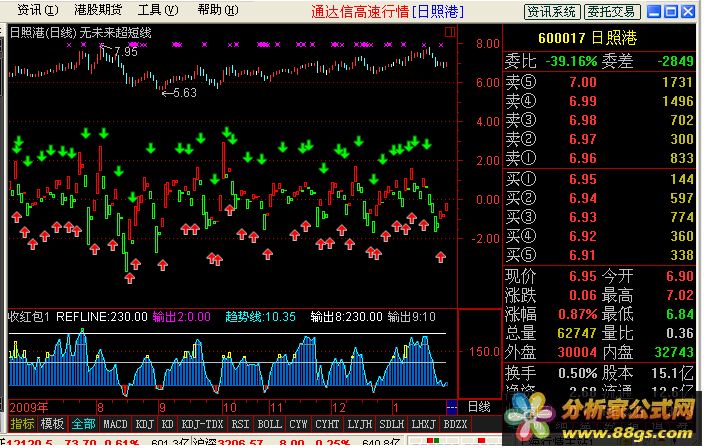
Task: Click the 内盘 value 32743
Action: (x=674, y=352)
